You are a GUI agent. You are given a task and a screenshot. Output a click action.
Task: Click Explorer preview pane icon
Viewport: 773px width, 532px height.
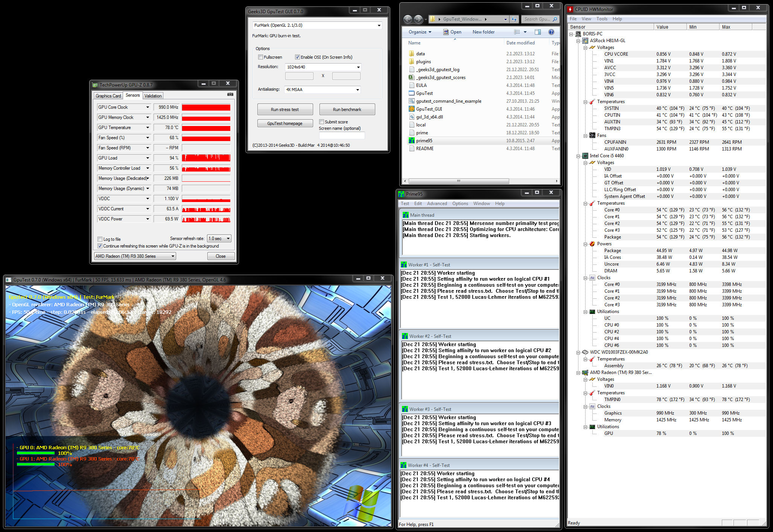pyautogui.click(x=538, y=32)
